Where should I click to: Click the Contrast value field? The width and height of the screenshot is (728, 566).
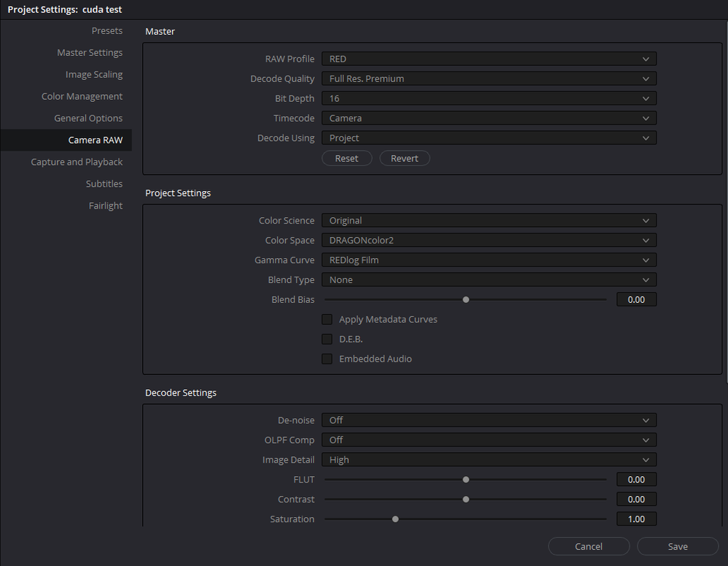tap(637, 499)
